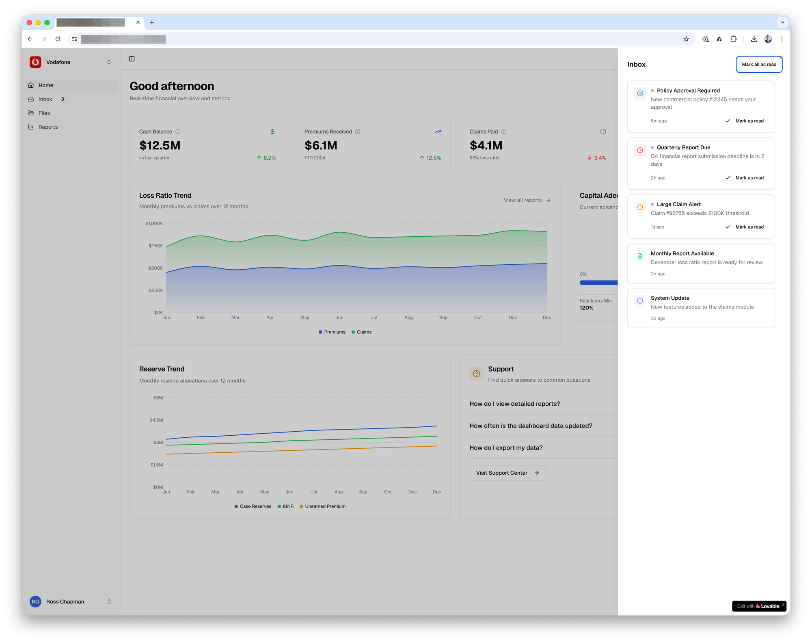Click the Claims Paid info icon
This screenshot has height=644, width=812.
[504, 132]
